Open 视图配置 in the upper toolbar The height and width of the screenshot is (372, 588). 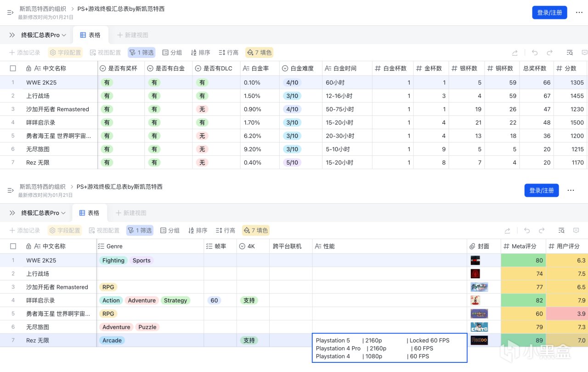105,52
